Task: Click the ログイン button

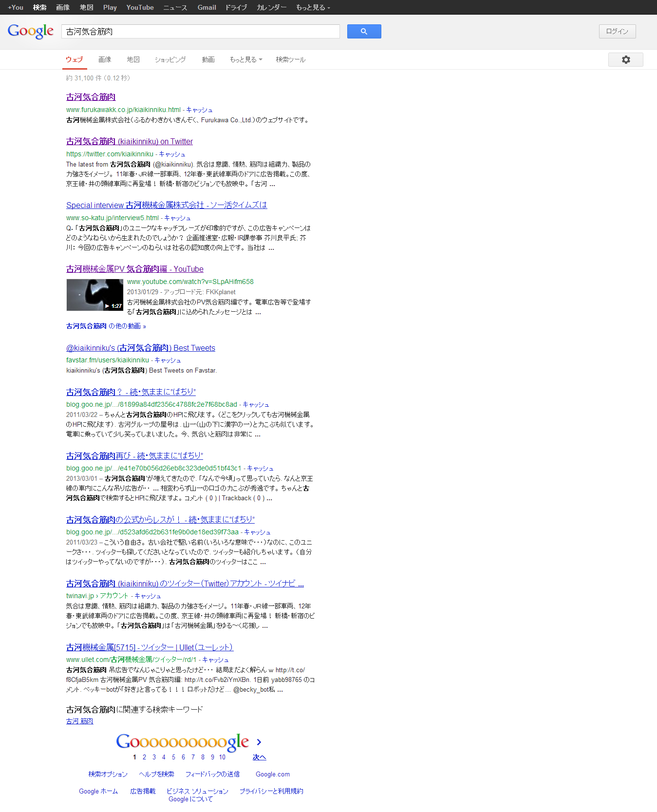Action: tap(617, 31)
